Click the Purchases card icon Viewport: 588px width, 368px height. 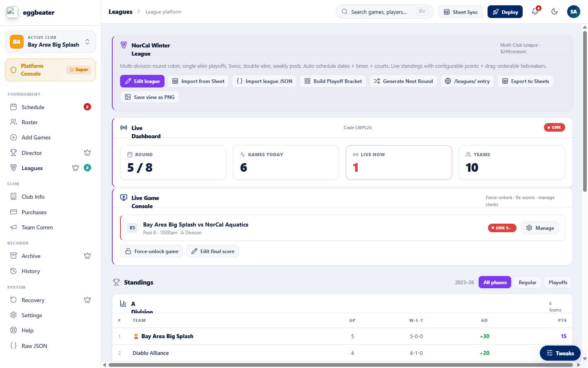click(13, 212)
